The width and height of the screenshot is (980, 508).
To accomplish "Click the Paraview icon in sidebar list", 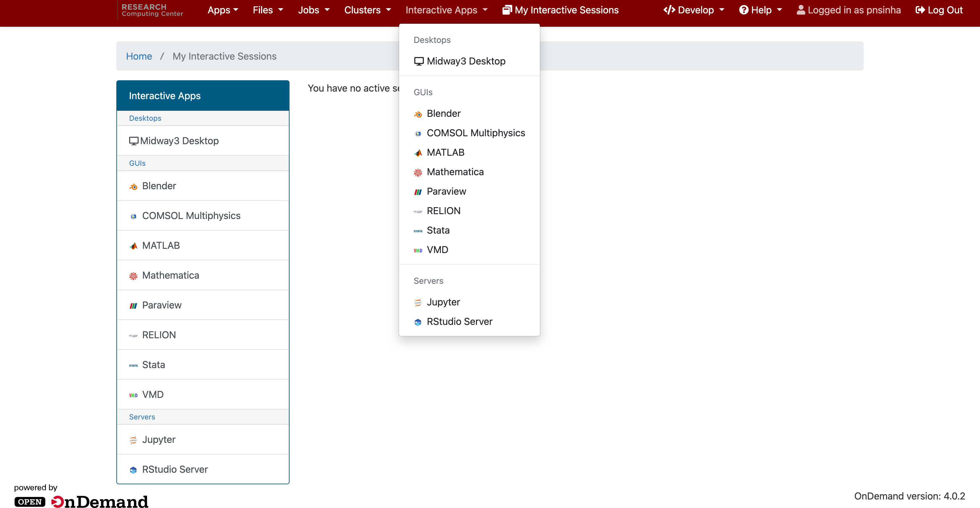I will coord(133,305).
